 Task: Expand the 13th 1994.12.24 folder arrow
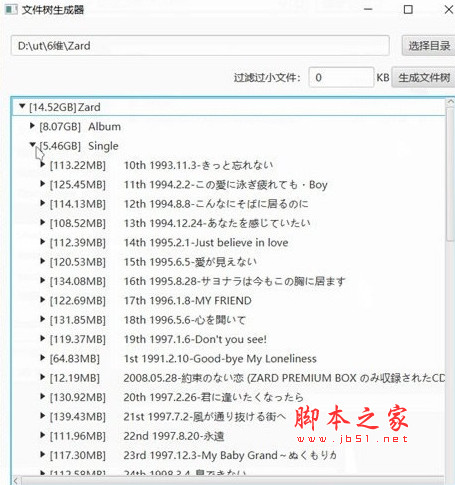(x=42, y=222)
